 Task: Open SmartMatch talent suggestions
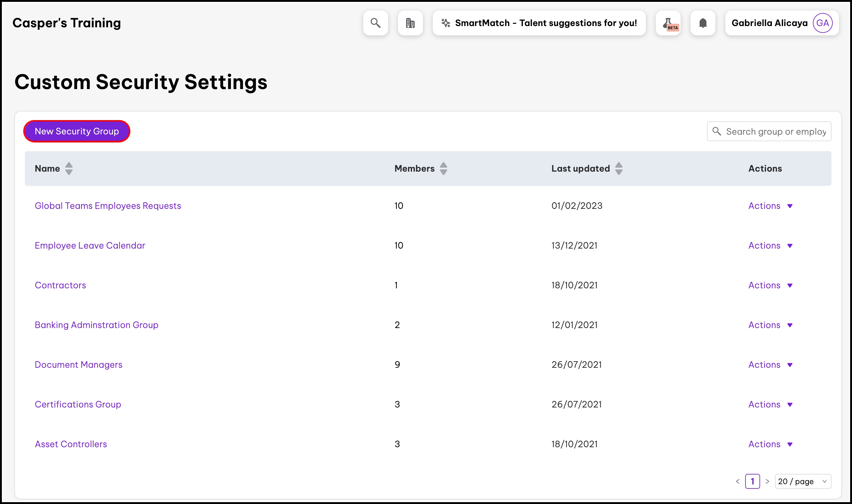539,23
